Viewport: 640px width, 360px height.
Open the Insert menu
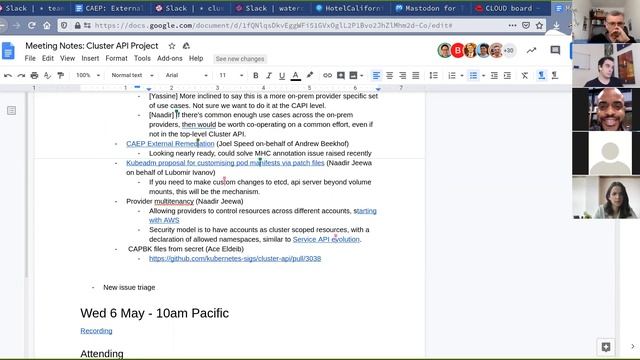(x=90, y=58)
